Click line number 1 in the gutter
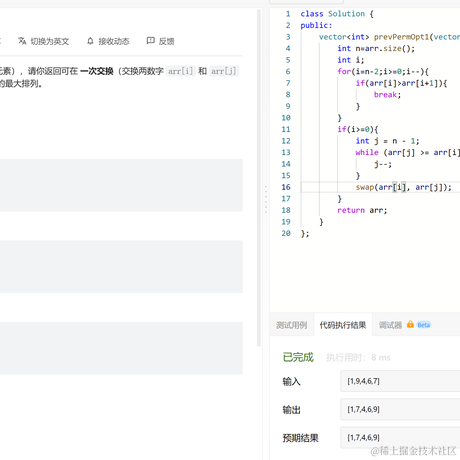Screen dimensions: 460x460 tap(288, 14)
